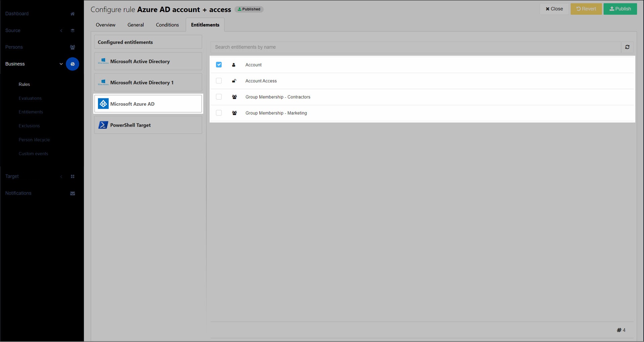Click the Microsoft Azure AD logo icon
Screen dimensions: 644x342
click(103, 104)
